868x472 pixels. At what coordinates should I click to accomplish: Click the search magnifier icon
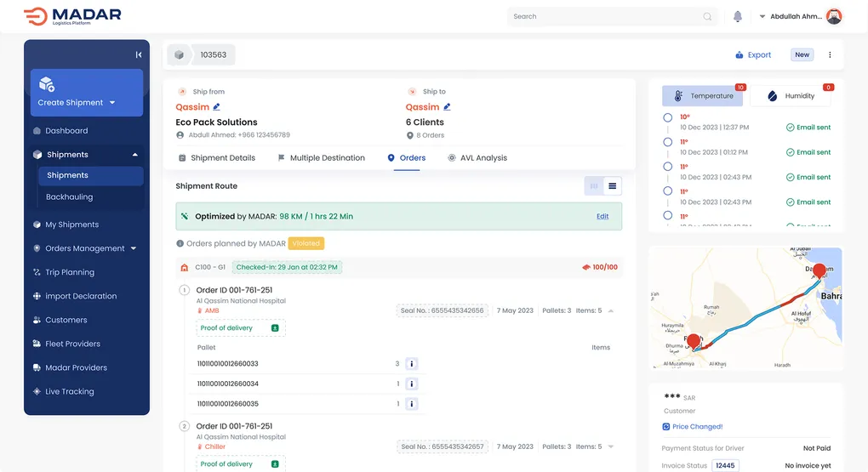pyautogui.click(x=707, y=16)
